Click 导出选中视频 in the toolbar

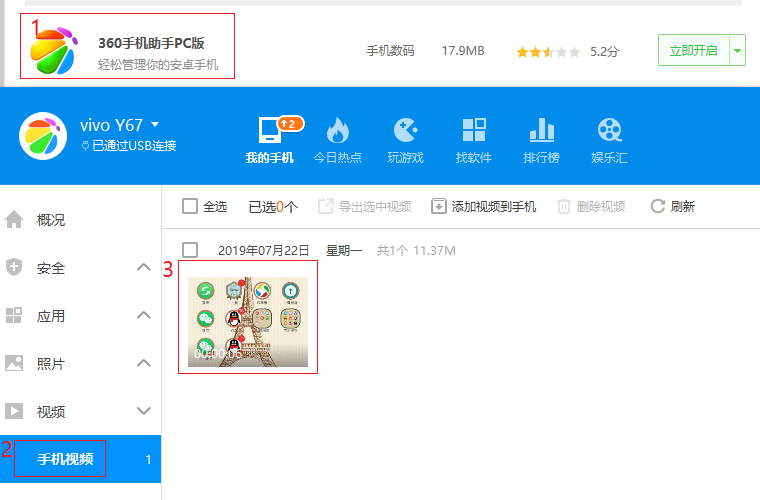(364, 206)
